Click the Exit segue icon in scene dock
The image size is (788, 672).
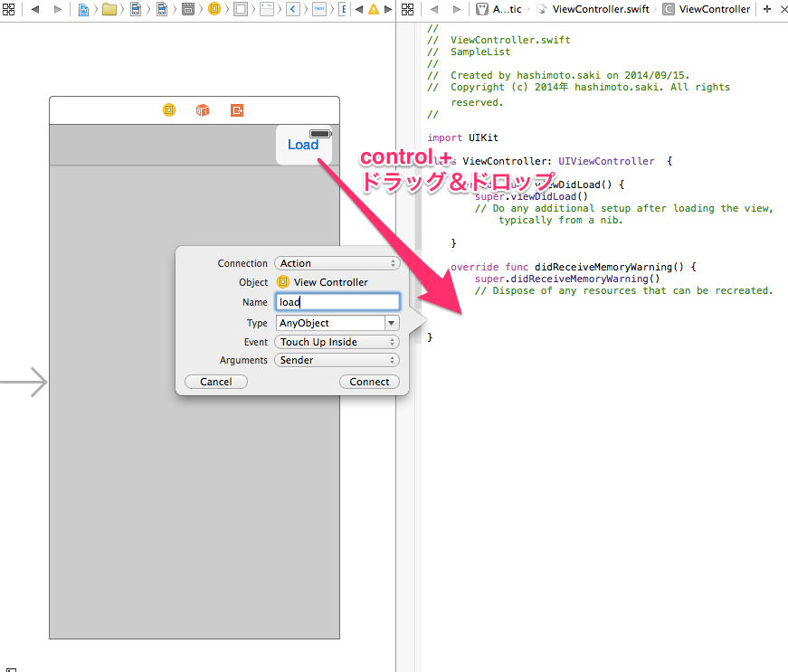(x=236, y=109)
